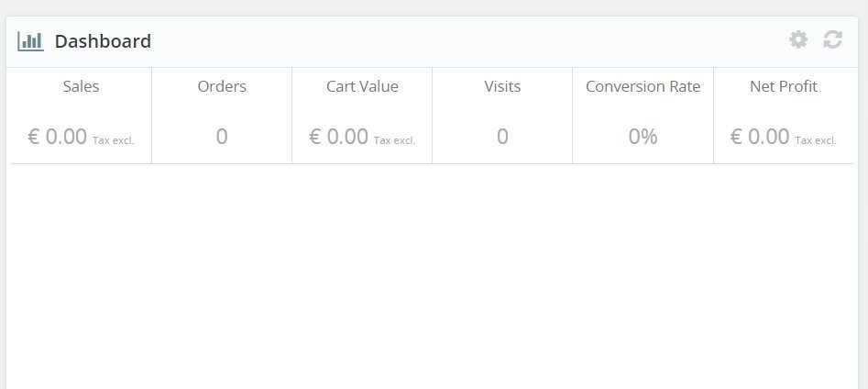Click the Tax excl. label under Sales
The height and width of the screenshot is (389, 868).
114,140
